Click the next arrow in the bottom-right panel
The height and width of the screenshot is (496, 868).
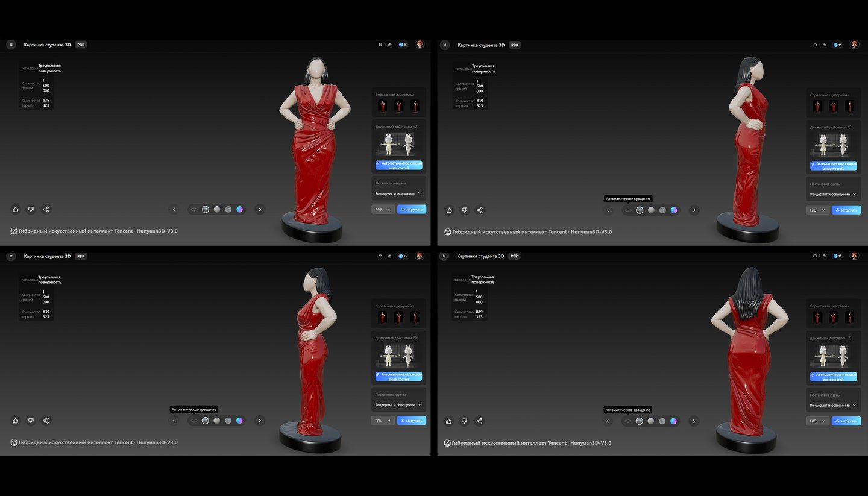pyautogui.click(x=694, y=421)
